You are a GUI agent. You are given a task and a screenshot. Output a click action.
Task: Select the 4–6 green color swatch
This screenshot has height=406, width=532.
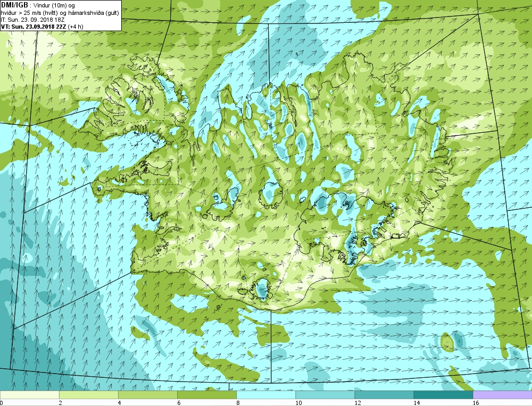(147, 395)
